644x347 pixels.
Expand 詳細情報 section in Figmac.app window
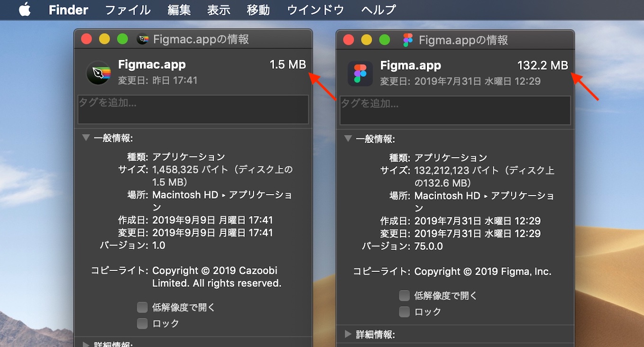[86, 345]
